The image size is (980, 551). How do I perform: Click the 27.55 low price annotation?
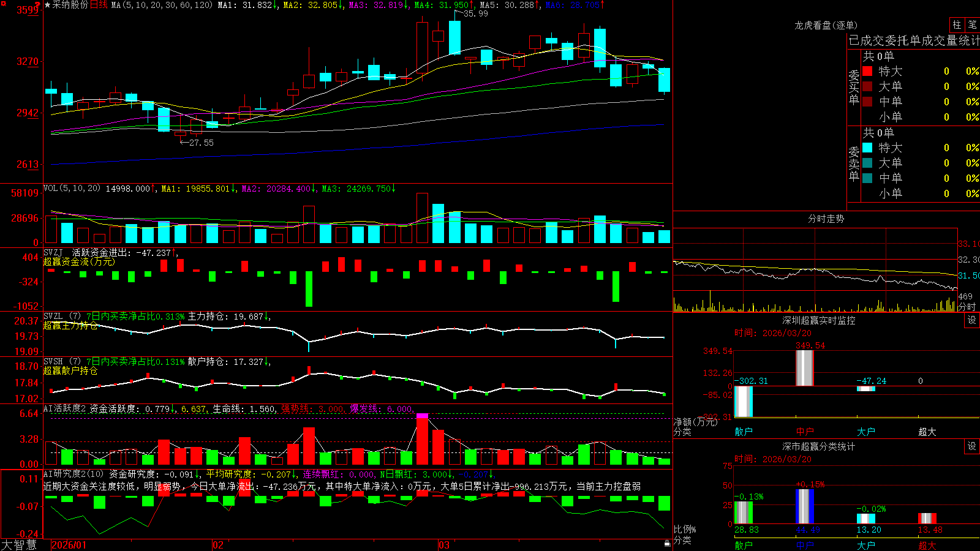click(202, 143)
